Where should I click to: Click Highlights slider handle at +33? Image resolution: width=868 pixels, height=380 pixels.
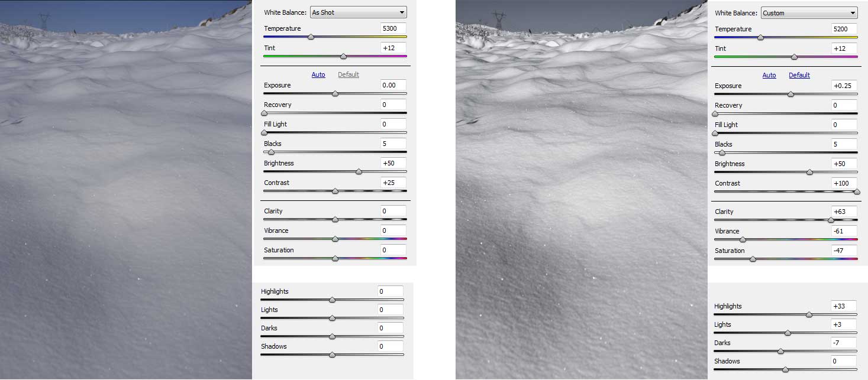[809, 314]
